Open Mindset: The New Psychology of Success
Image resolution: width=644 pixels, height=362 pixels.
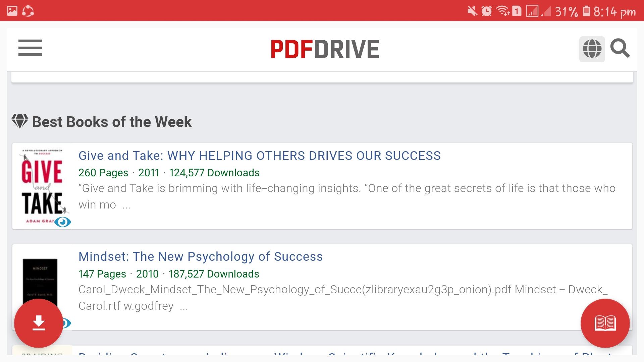201,257
